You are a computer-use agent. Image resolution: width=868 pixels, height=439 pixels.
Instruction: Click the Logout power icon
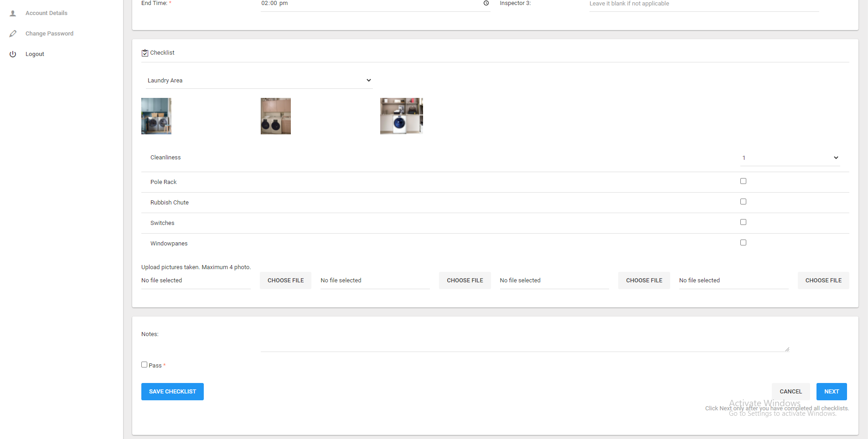tap(13, 54)
